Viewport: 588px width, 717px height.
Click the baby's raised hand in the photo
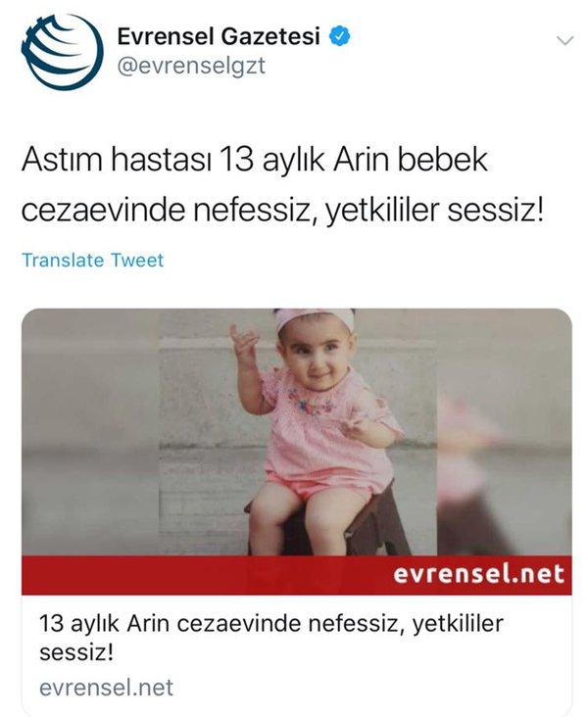coord(244,342)
